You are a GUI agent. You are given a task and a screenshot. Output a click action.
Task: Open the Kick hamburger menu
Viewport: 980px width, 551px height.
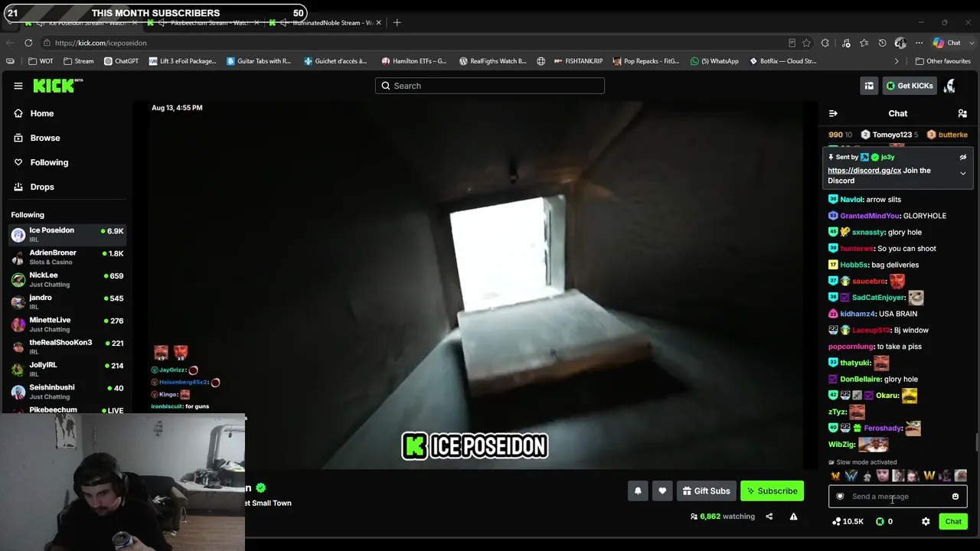coord(18,86)
